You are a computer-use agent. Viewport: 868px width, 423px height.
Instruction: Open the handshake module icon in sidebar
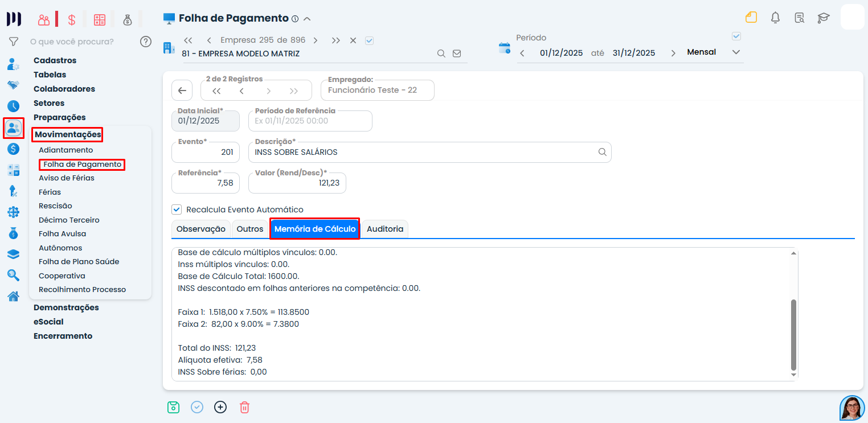(x=14, y=85)
